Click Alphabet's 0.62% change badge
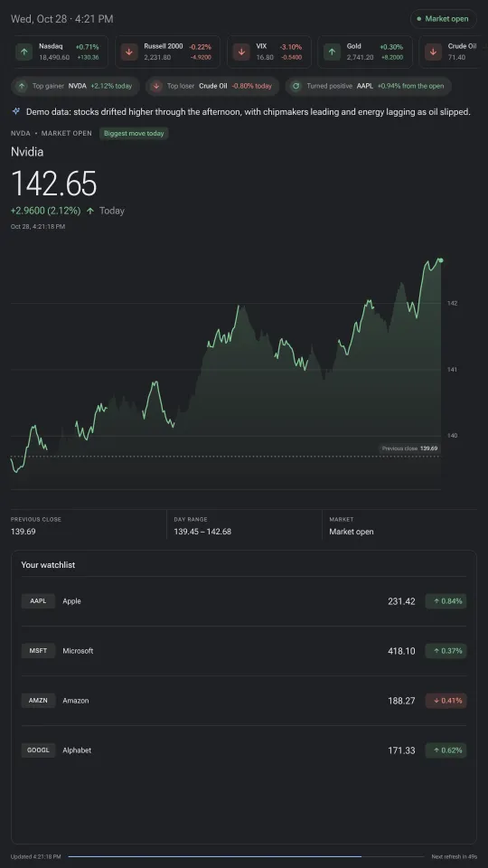This screenshot has height=868, width=488. pos(446,750)
